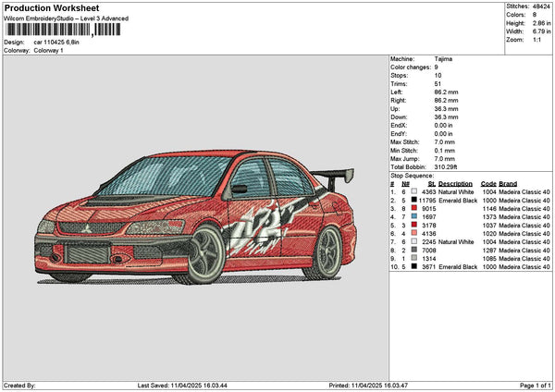Image resolution: width=555 pixels, height=392 pixels.
Task: Select the stitch count 3671
Action: (428, 267)
